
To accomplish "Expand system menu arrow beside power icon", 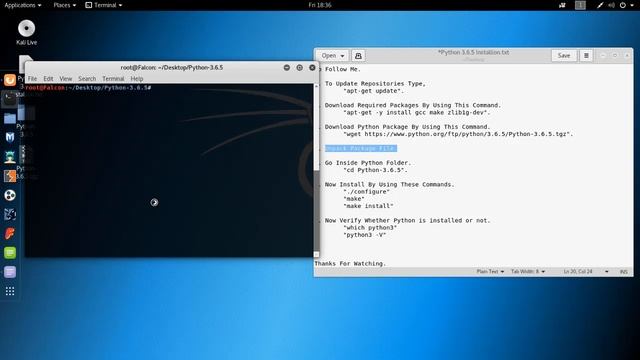I will point(631,5).
